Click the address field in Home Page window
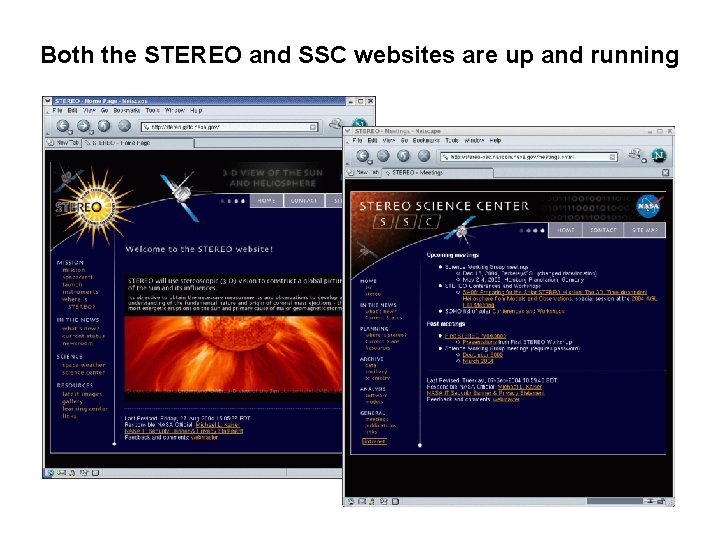Image resolution: width=720 pixels, height=540 pixels. (x=229, y=127)
